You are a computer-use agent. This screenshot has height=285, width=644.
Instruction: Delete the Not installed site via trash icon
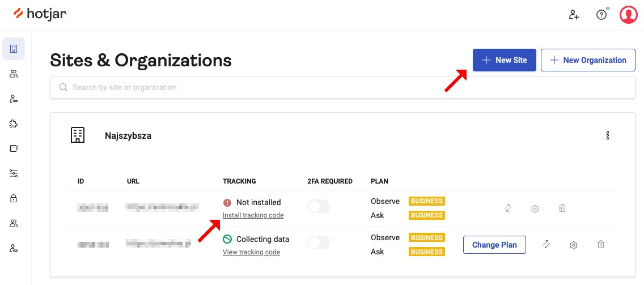562,209
